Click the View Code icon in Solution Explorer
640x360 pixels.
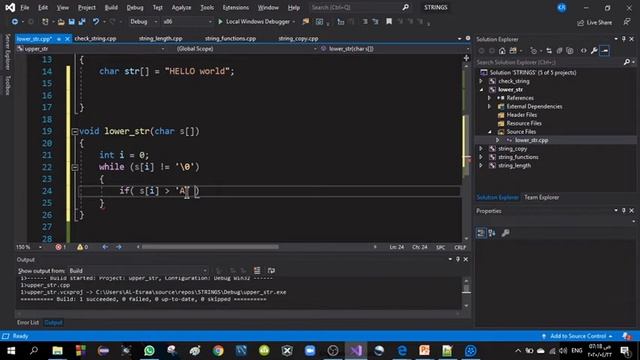tap(584, 51)
